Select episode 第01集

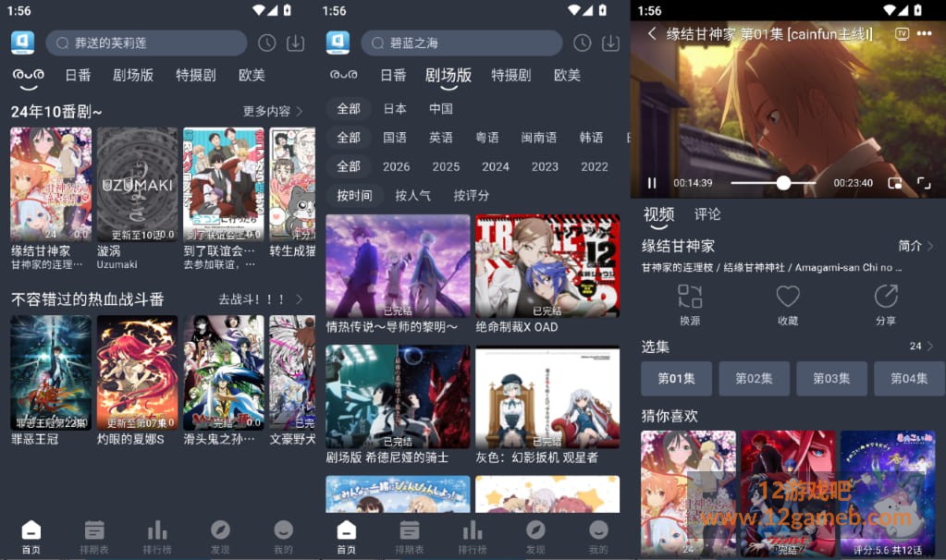pos(676,379)
